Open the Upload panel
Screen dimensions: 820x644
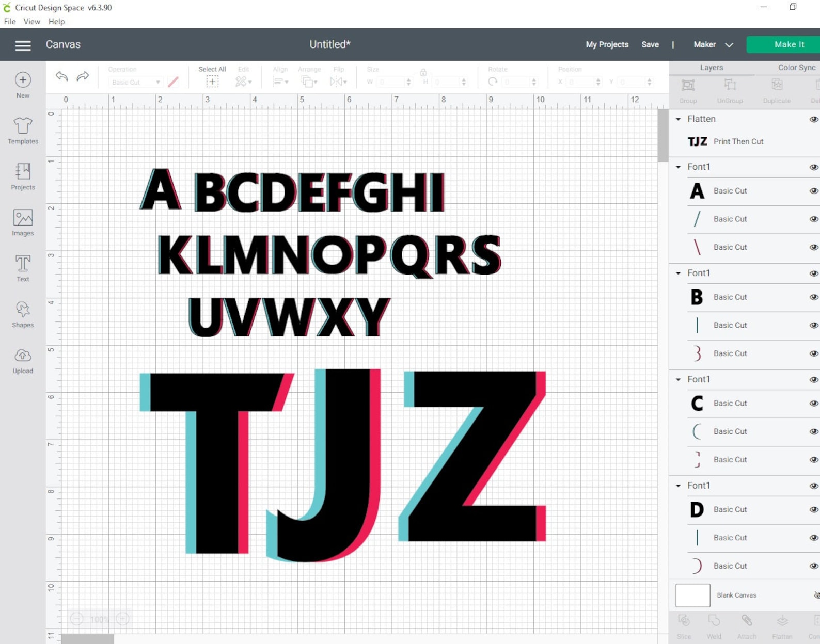coord(23,361)
